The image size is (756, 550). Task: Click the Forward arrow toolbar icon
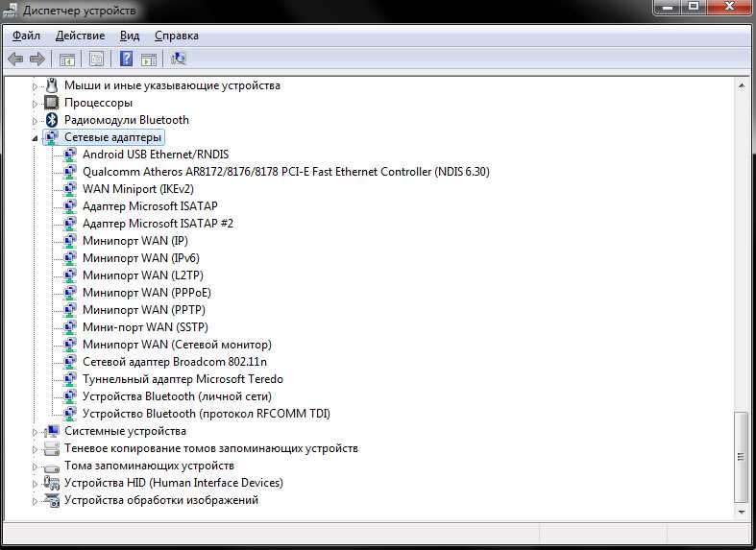37,60
